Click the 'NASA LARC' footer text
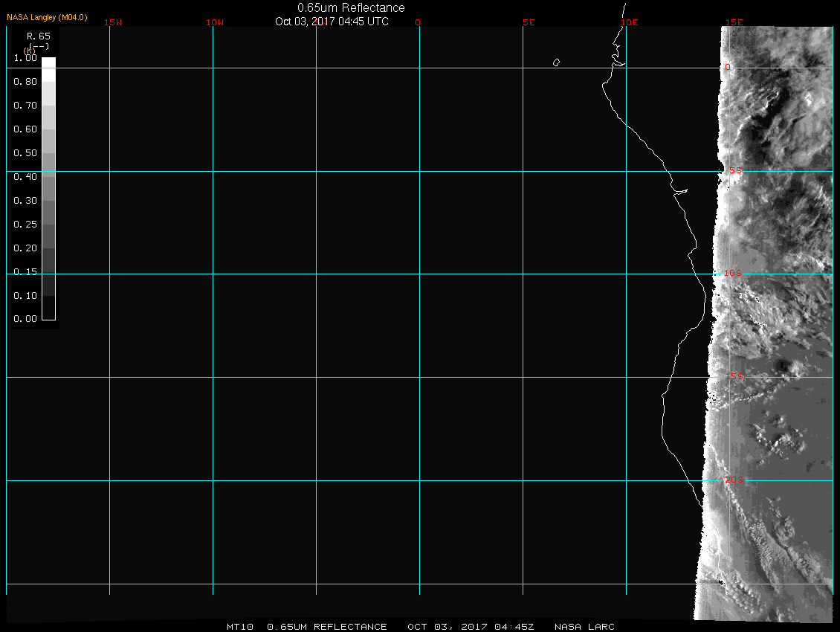Image resolution: width=840 pixels, height=632 pixels. (584, 627)
